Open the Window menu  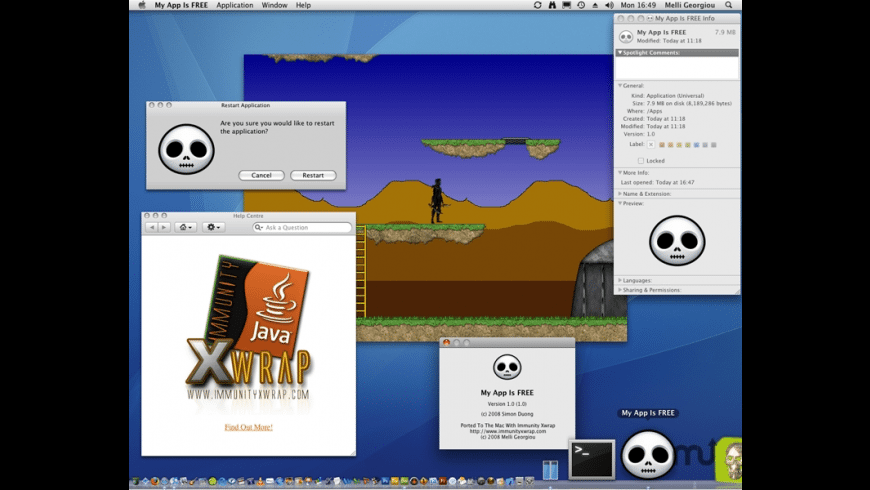point(274,5)
